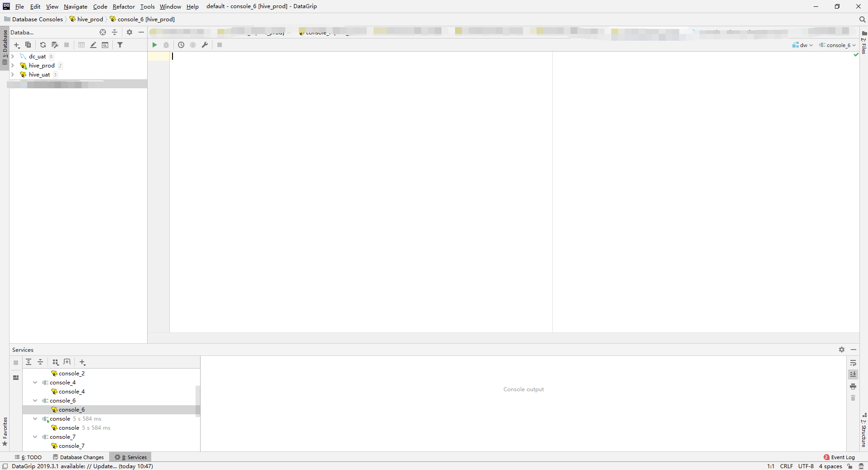Open the Group By icon in Services

click(x=55, y=362)
